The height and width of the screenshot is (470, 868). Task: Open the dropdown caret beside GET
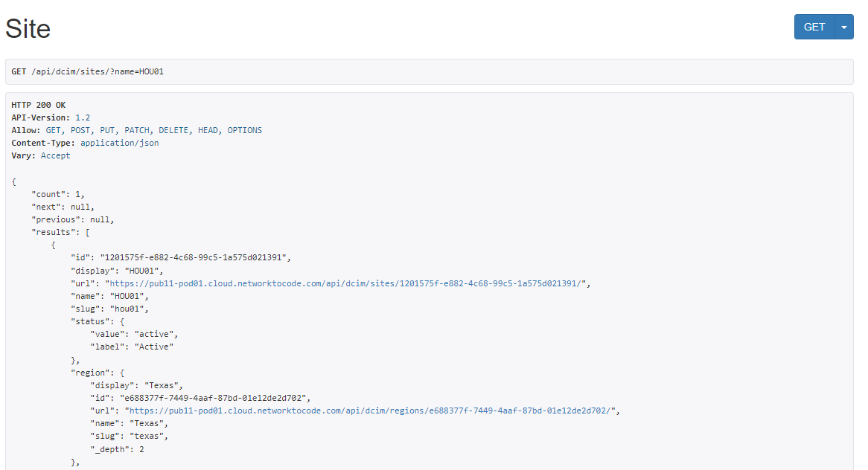(x=844, y=27)
